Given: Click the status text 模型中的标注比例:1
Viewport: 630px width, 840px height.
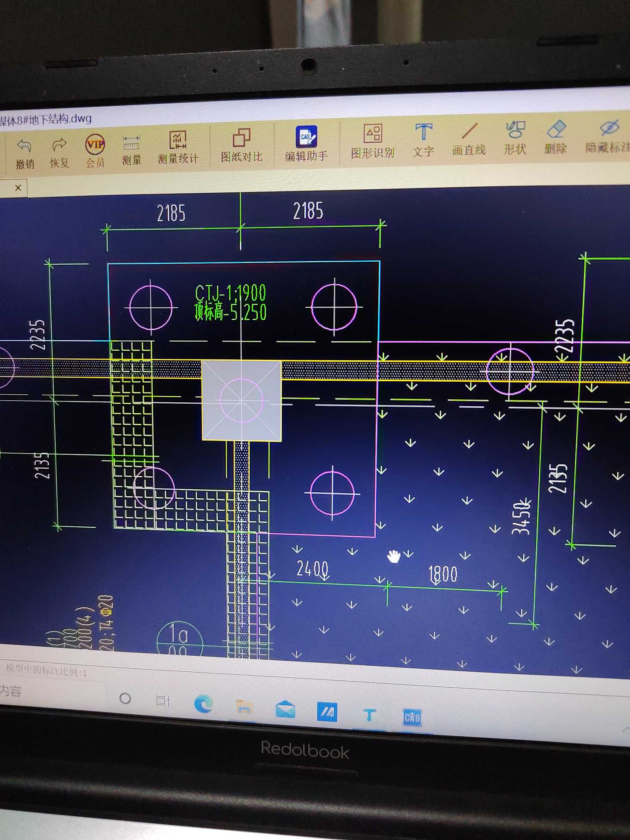Looking at the screenshot, I should click(46, 670).
